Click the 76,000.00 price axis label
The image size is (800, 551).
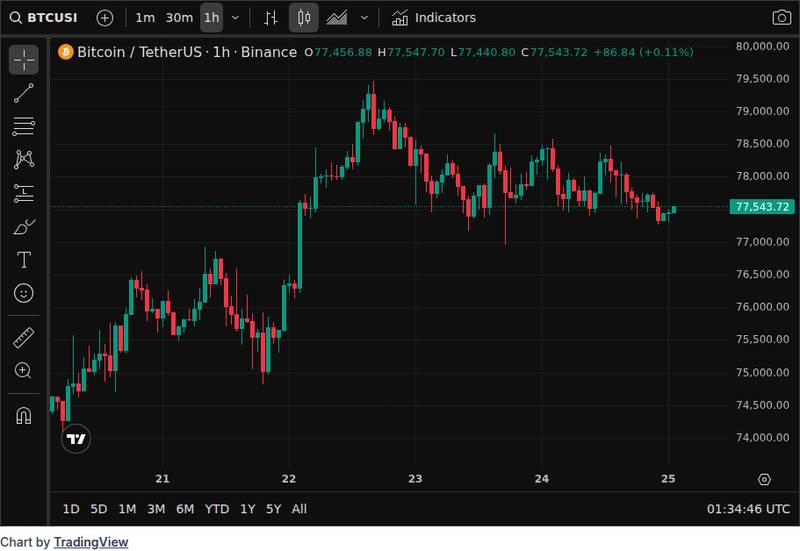[762, 307]
